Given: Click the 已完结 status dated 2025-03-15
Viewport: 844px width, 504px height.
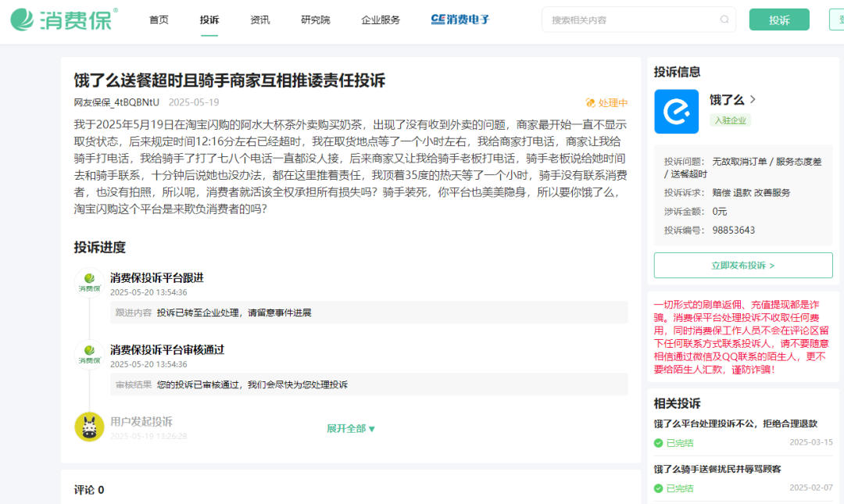Looking at the screenshot, I should click(680, 443).
